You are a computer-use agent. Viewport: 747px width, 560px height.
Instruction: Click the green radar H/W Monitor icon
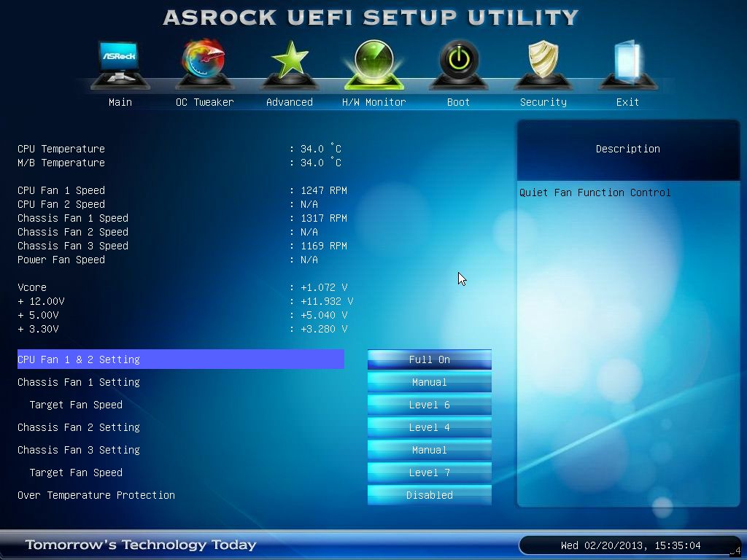(374, 64)
